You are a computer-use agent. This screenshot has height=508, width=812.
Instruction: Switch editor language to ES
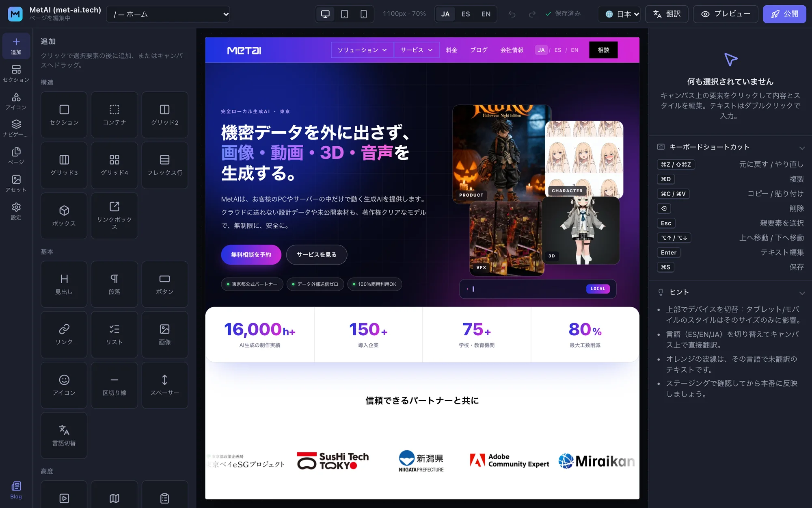tap(466, 14)
